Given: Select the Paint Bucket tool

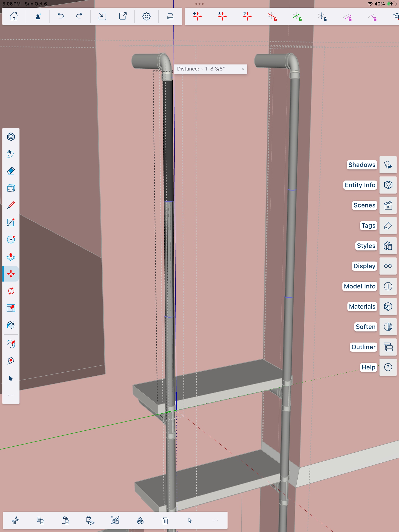Looking at the screenshot, I should 11,325.
